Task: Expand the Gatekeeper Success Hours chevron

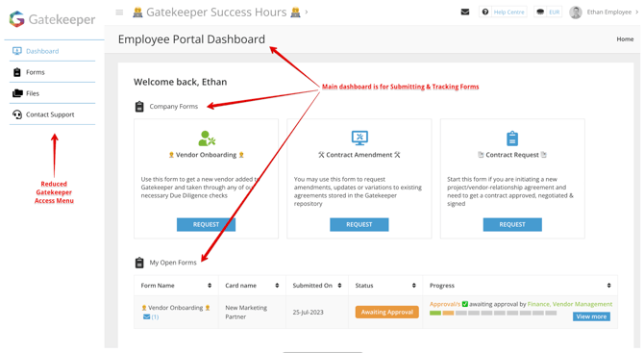Action: click(x=307, y=13)
